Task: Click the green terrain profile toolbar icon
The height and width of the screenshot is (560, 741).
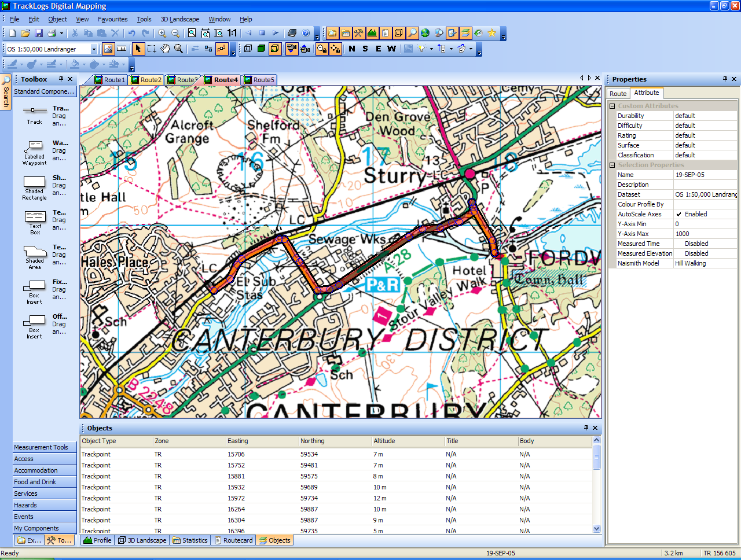Action: tap(372, 34)
